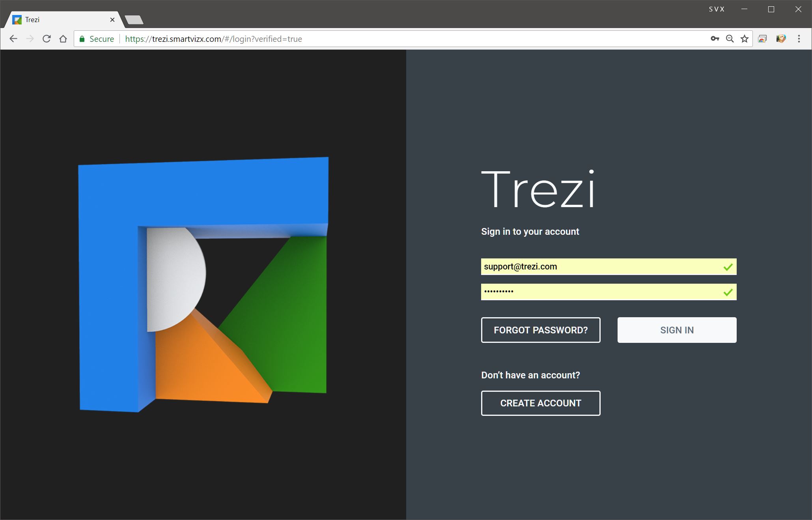Viewport: 812px width, 520px height.
Task: Open saved passwords key icon
Action: pos(715,39)
